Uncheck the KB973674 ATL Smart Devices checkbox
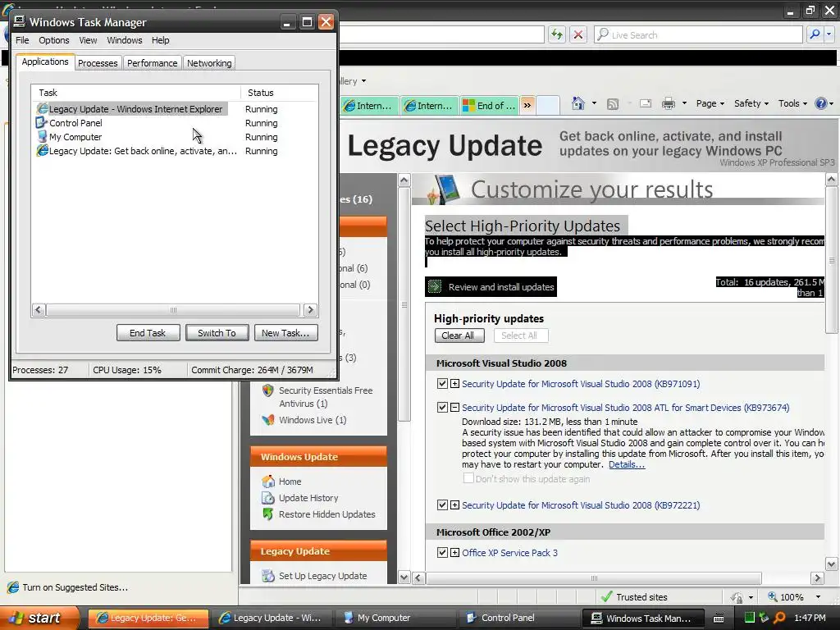This screenshot has height=630, width=840. tap(442, 408)
